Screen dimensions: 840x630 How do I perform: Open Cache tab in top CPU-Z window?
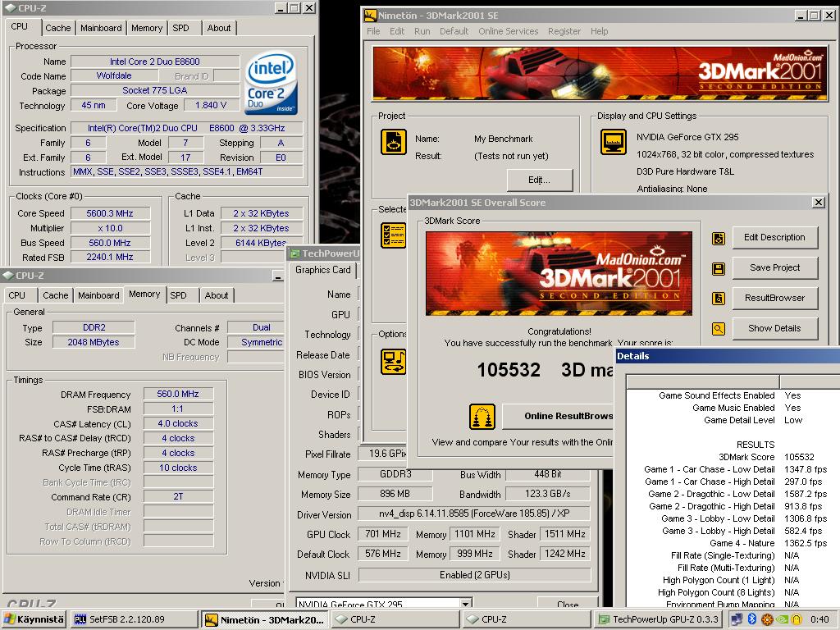pos(58,28)
